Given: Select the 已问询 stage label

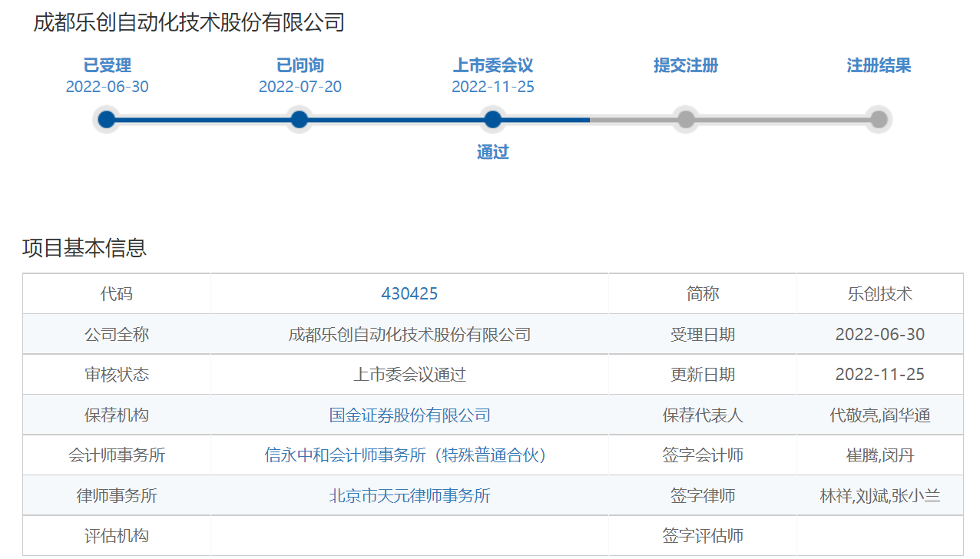Looking at the screenshot, I should click(300, 65).
